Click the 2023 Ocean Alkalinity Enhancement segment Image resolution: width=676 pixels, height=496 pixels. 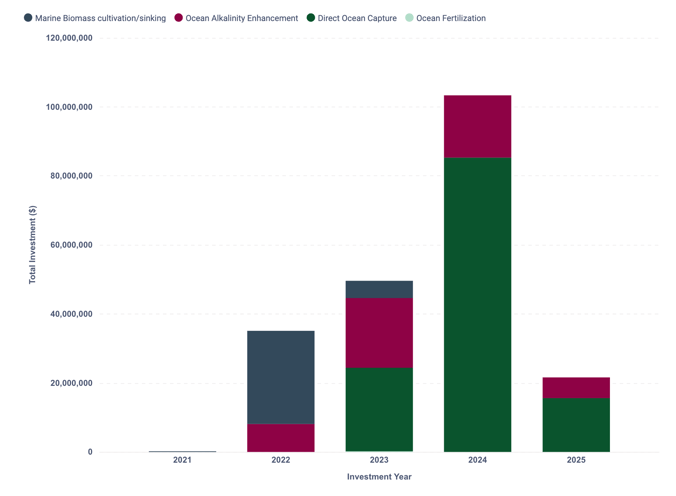point(379,333)
